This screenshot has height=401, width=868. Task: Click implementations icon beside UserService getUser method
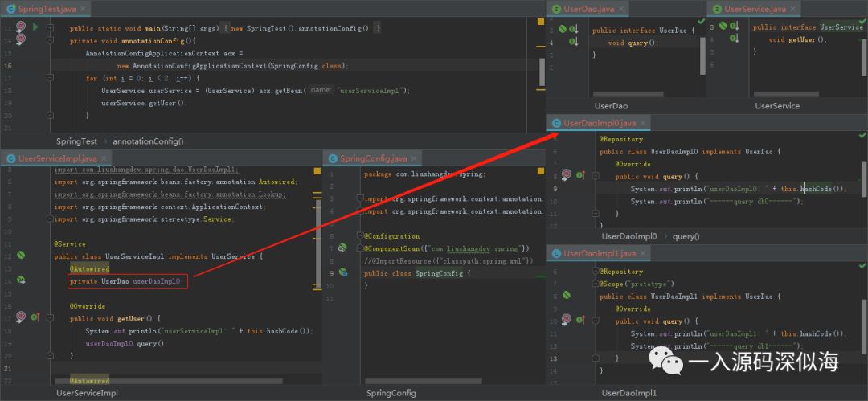coord(734,39)
